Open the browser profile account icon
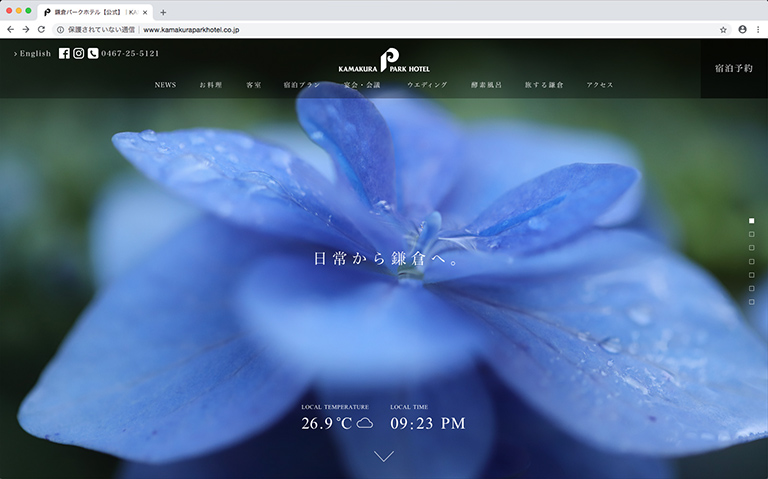Screen dimensions: 768x479 pyautogui.click(x=743, y=29)
